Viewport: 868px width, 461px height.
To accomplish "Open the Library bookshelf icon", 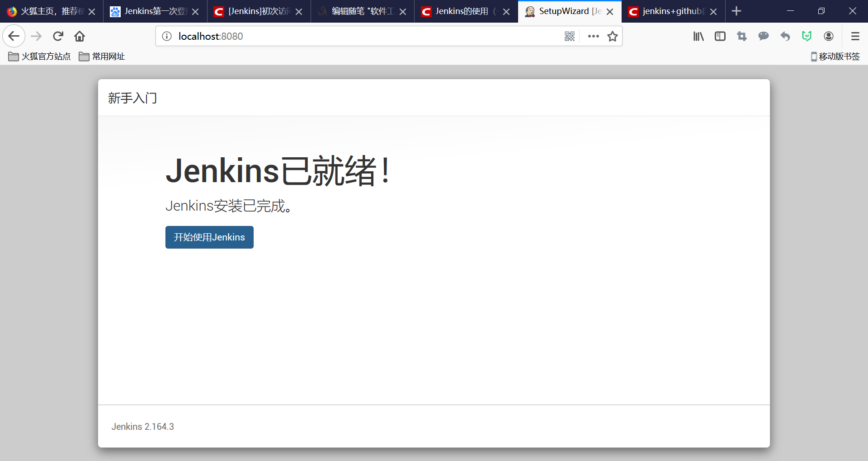I will (698, 36).
